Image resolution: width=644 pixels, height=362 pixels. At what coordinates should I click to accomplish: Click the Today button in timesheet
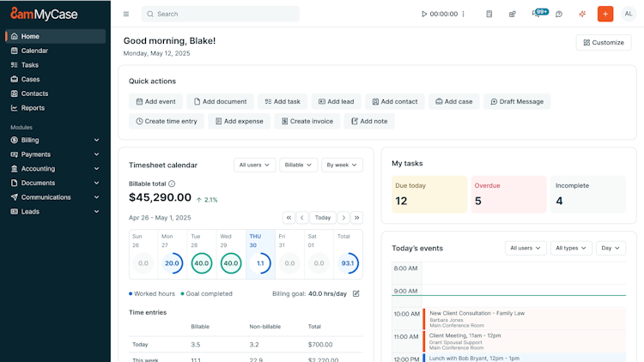coord(323,218)
